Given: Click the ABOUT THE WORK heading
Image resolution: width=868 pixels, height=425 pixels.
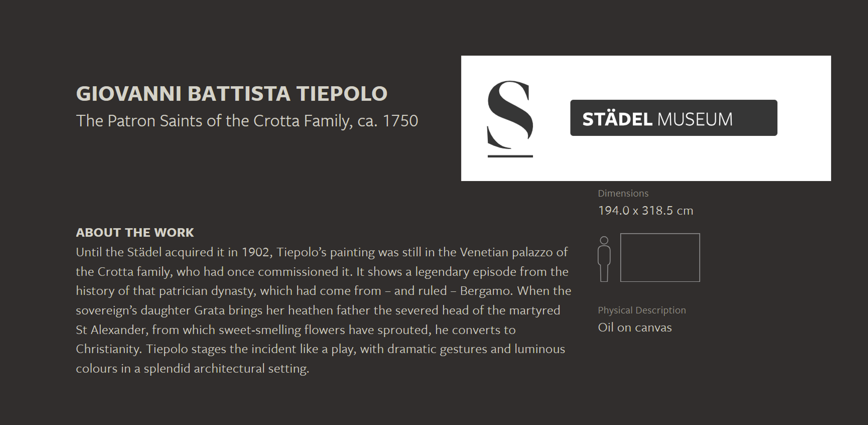Looking at the screenshot, I should point(135,233).
